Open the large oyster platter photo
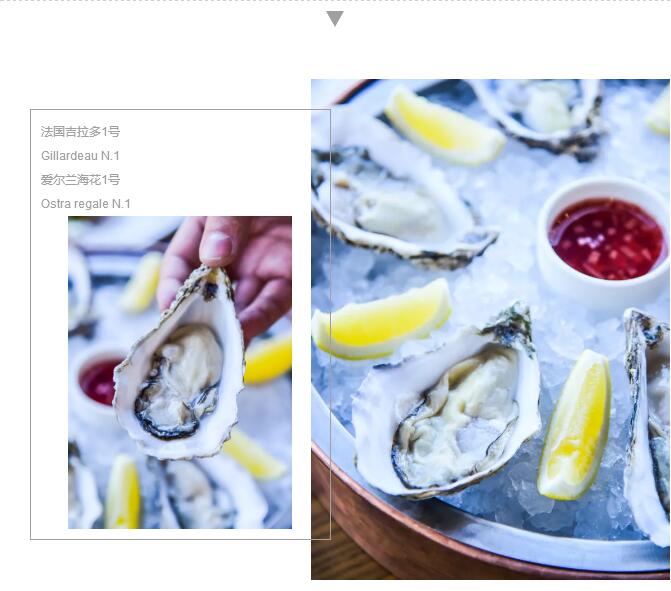 (490, 329)
